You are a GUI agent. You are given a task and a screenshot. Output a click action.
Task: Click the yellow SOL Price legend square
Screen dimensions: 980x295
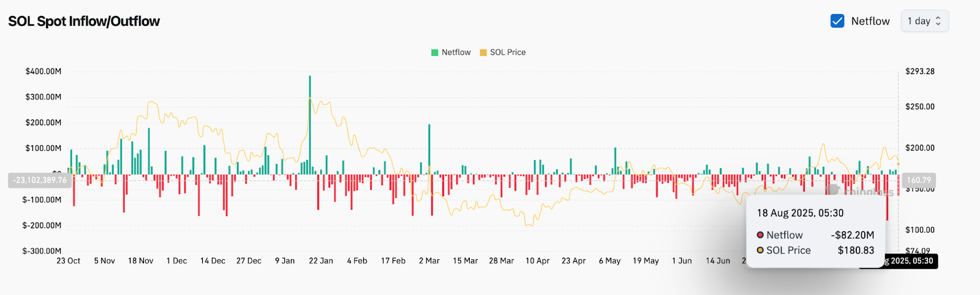[483, 53]
